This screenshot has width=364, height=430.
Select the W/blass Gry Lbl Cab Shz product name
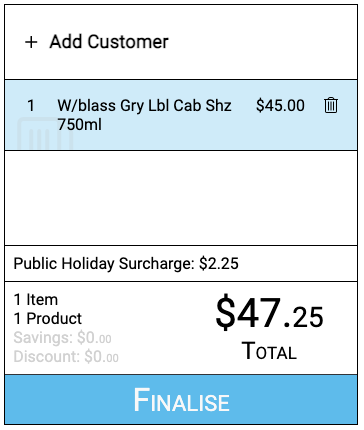144,106
